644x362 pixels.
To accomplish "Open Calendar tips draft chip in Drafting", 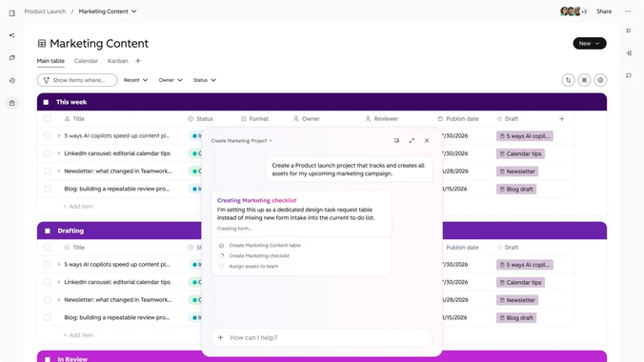I will point(520,282).
